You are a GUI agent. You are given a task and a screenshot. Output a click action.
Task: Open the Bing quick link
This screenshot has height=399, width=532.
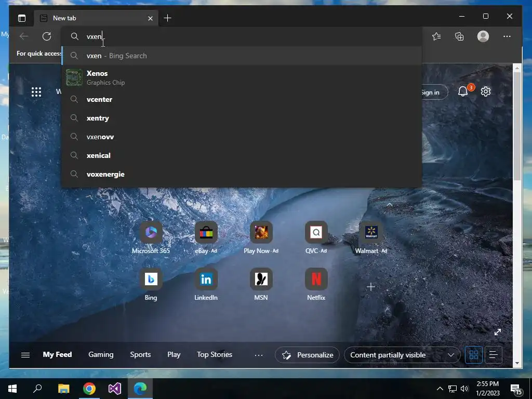pyautogui.click(x=151, y=284)
